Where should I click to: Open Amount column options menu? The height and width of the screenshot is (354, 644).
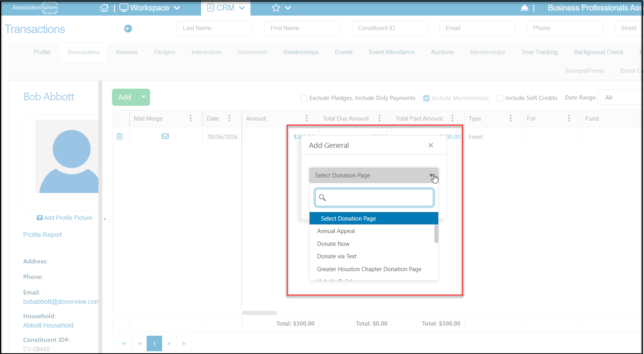tap(306, 118)
